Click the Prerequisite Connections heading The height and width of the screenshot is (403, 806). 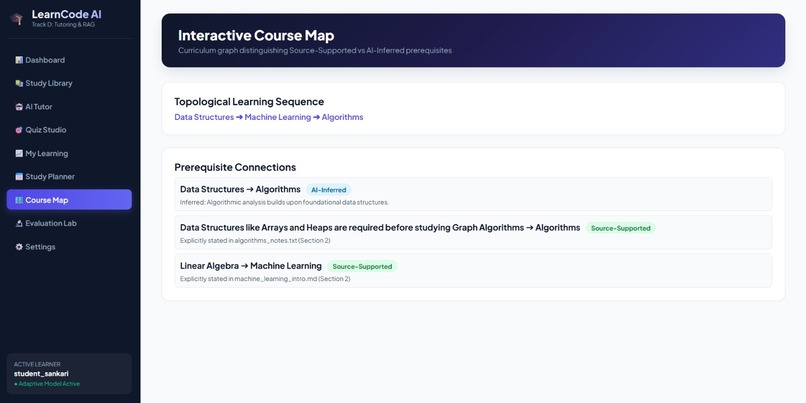[x=235, y=168]
